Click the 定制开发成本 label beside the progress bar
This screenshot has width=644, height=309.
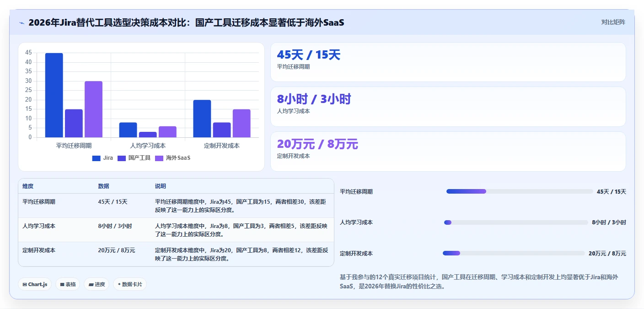click(356, 254)
